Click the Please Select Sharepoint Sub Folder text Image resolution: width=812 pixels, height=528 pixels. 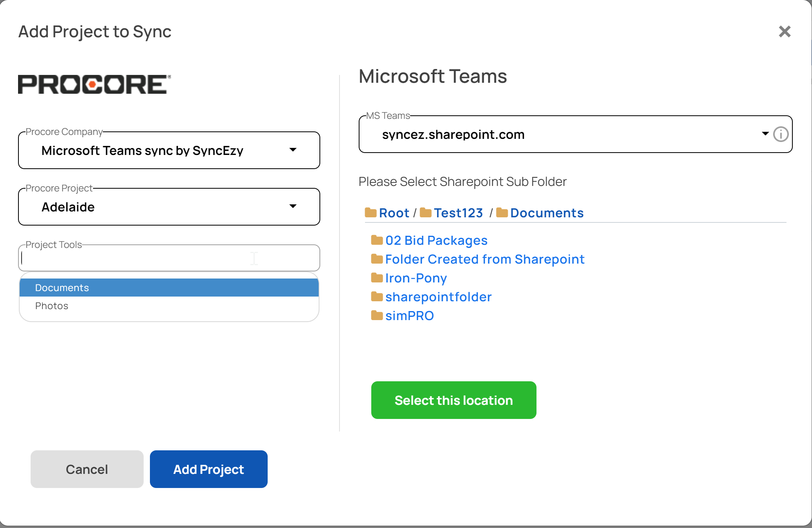click(x=463, y=182)
